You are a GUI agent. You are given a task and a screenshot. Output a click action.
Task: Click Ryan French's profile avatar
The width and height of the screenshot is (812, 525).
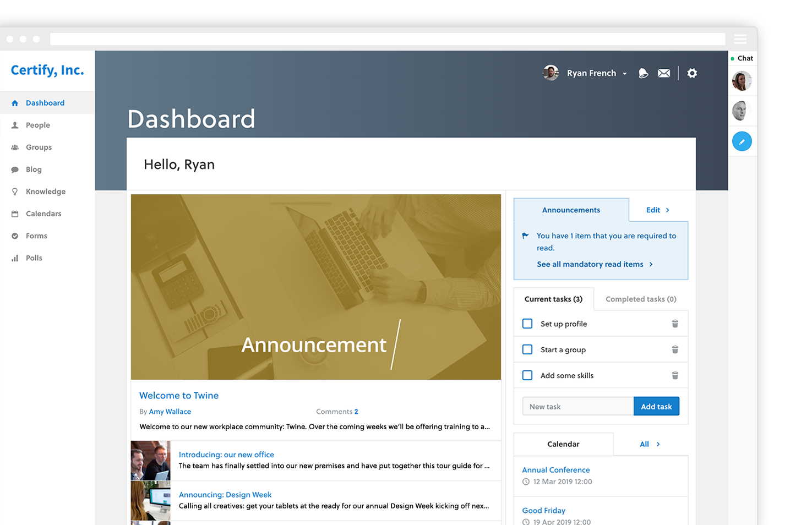click(551, 73)
